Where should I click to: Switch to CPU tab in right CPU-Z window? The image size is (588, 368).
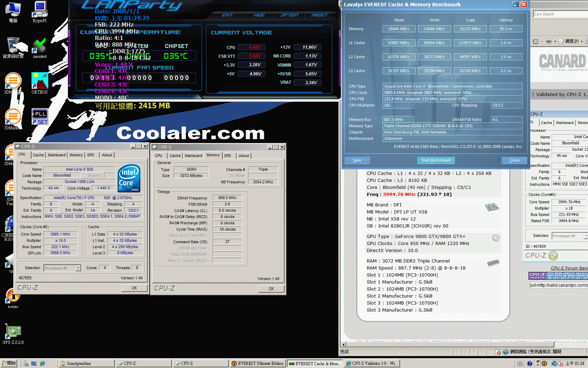tap(159, 156)
